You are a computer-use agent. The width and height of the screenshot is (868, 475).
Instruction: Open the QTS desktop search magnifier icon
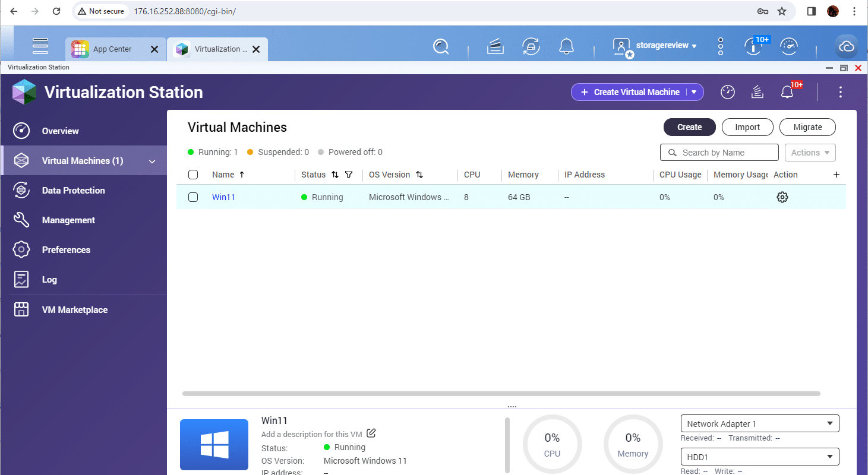click(x=441, y=46)
